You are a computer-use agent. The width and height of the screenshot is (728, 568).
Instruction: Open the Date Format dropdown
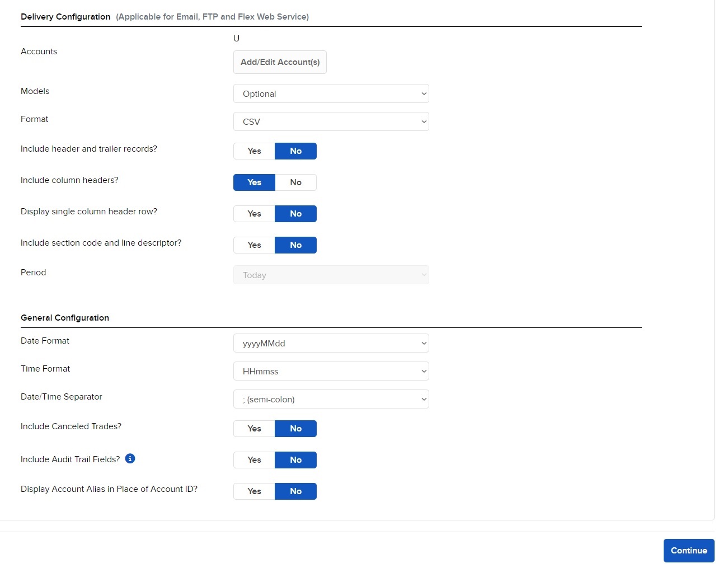click(x=331, y=344)
